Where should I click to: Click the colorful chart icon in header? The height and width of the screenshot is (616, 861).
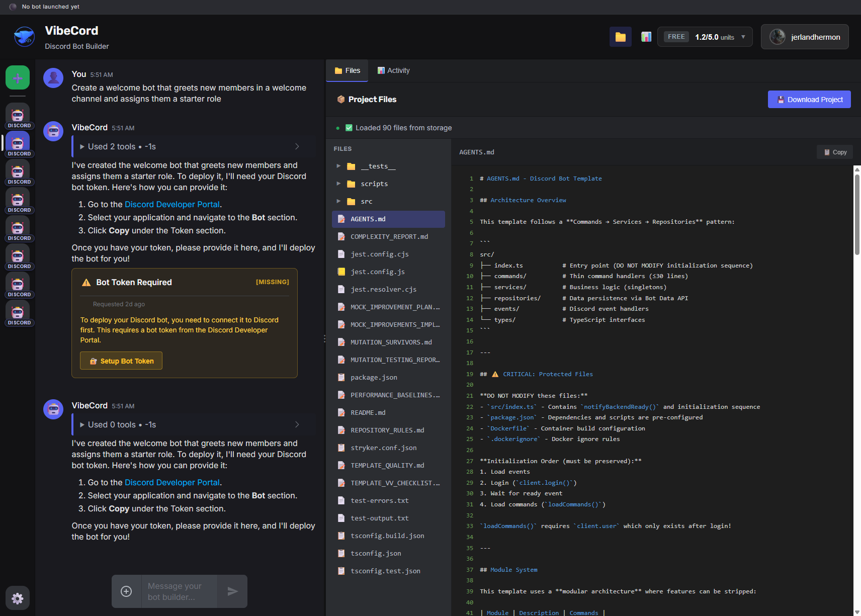click(646, 37)
